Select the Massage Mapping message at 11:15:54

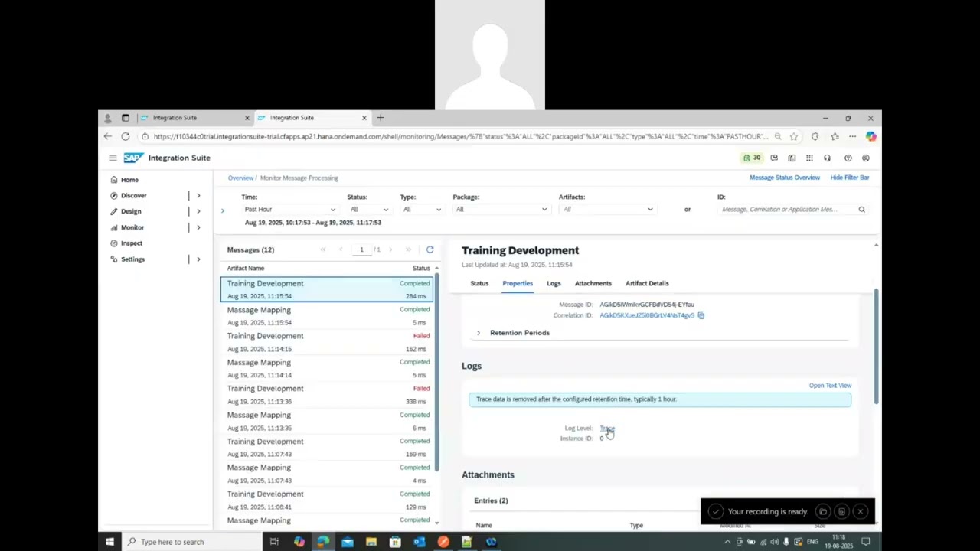point(327,316)
